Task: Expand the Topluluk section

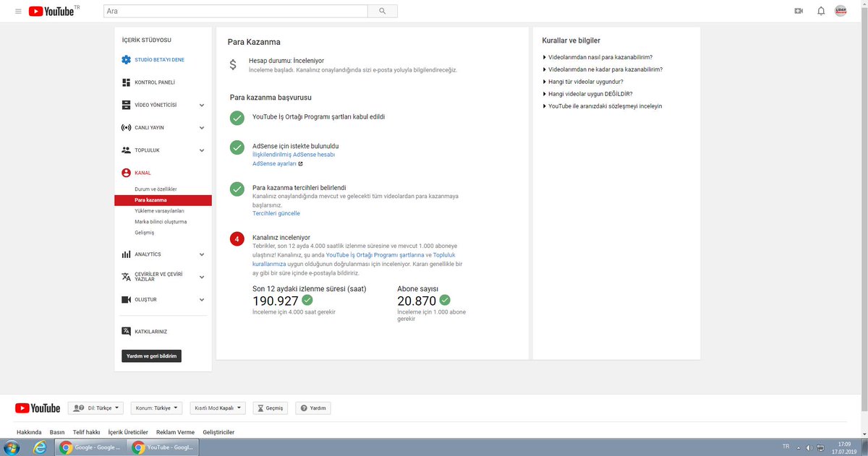Action: [202, 150]
